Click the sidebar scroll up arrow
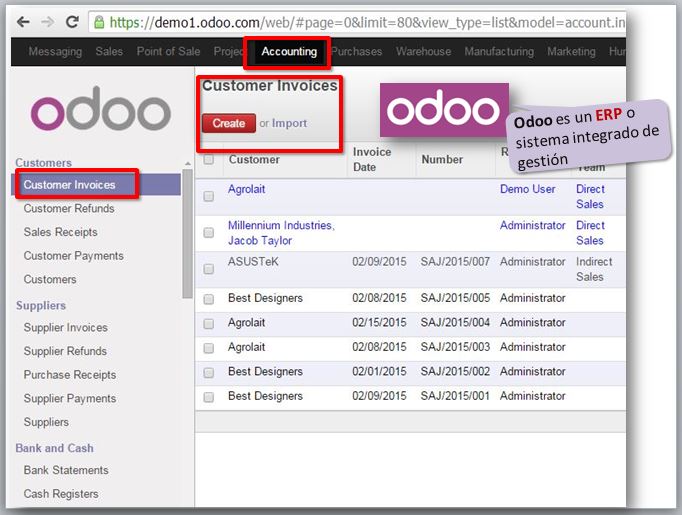 pos(187,164)
